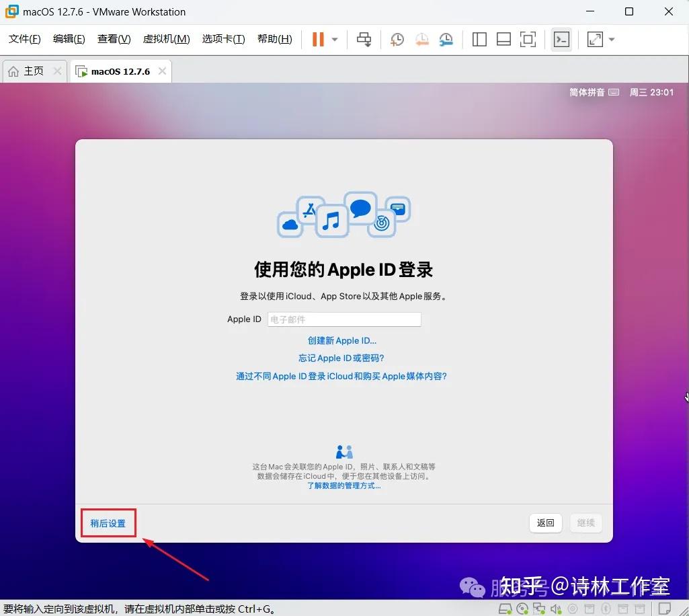Open the 选项卡(T) menu

pyautogui.click(x=224, y=39)
